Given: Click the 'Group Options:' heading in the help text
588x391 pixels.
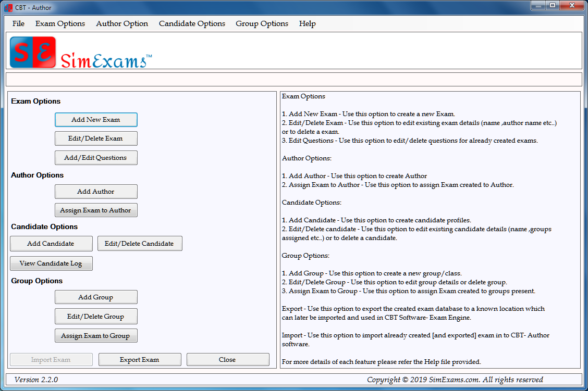Looking at the screenshot, I should [305, 256].
